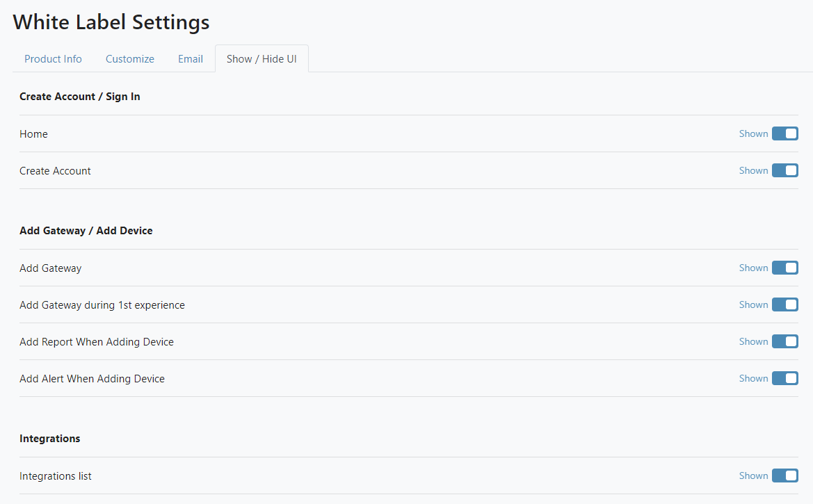Click Shown next to Add Gateway
Screen dimensions: 813x504
coord(753,268)
